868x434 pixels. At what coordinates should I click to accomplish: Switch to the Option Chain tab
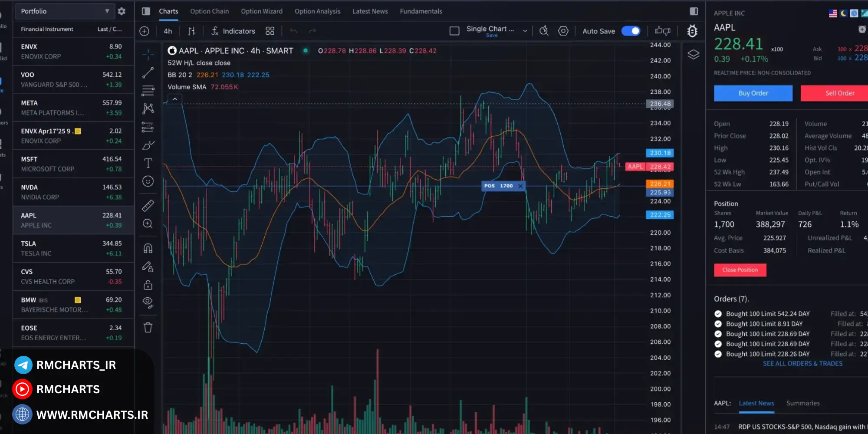coord(209,11)
